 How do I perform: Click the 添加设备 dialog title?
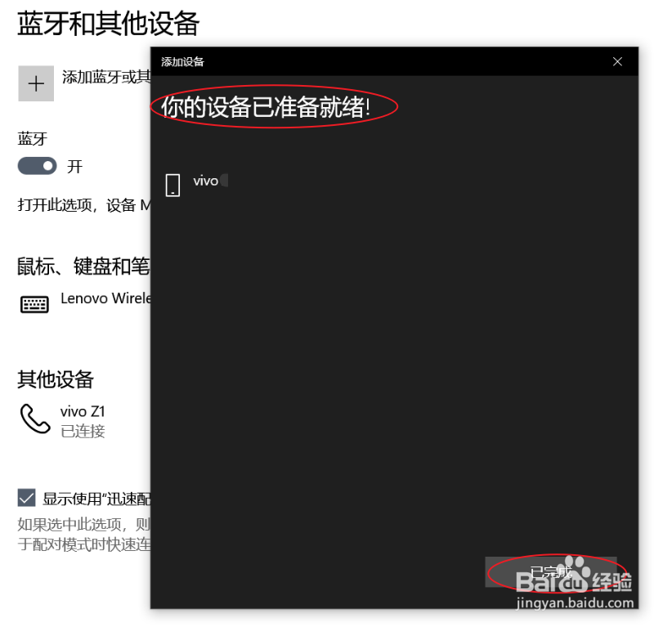[182, 61]
